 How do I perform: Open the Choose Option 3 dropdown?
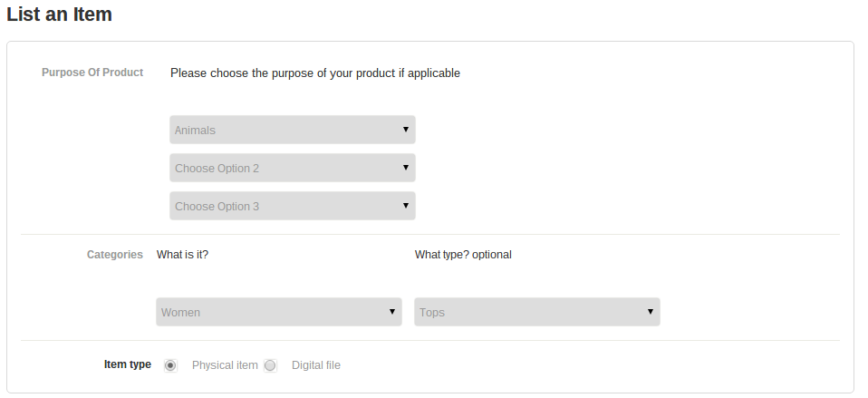(x=292, y=206)
